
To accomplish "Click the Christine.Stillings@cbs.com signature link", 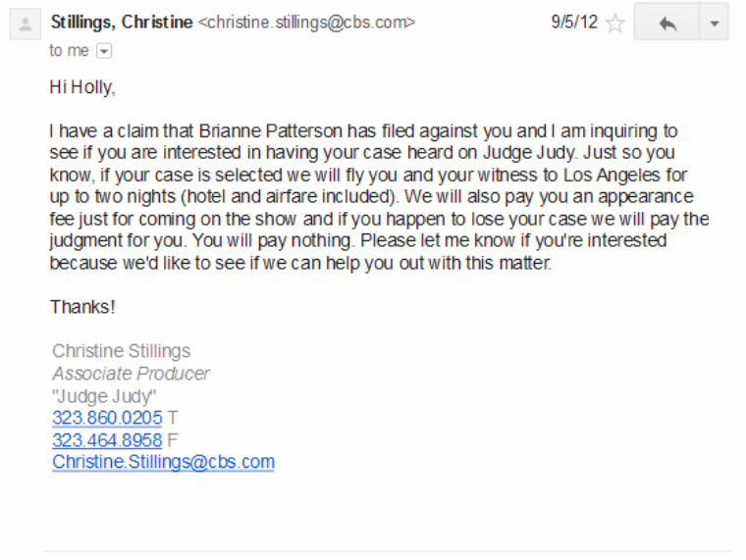I will (163, 461).
